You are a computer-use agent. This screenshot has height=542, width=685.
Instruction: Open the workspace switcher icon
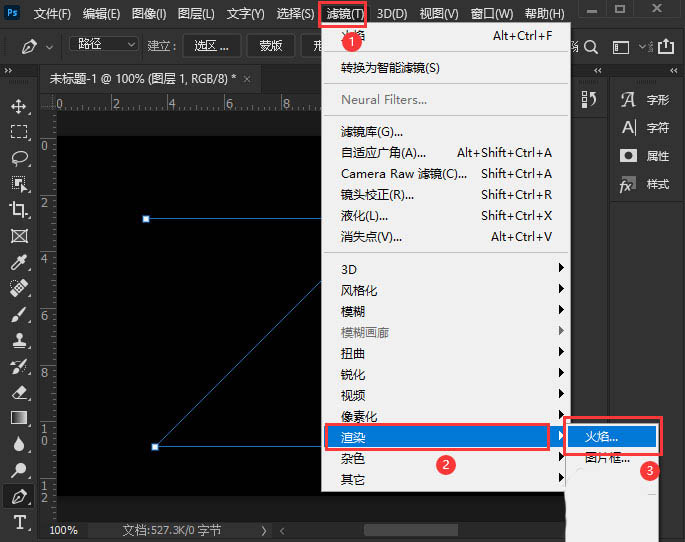pyautogui.click(x=620, y=47)
